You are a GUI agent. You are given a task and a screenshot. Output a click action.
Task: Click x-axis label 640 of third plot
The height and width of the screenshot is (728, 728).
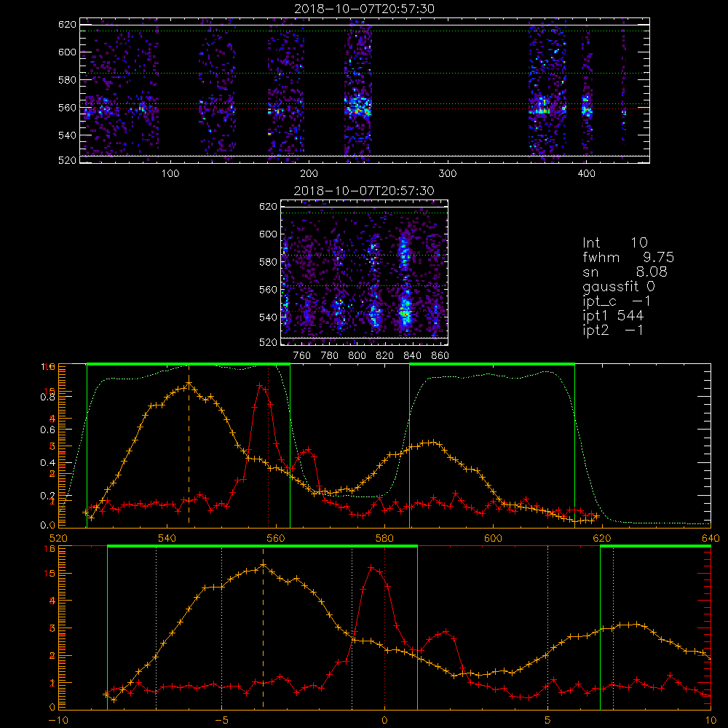coord(711,538)
